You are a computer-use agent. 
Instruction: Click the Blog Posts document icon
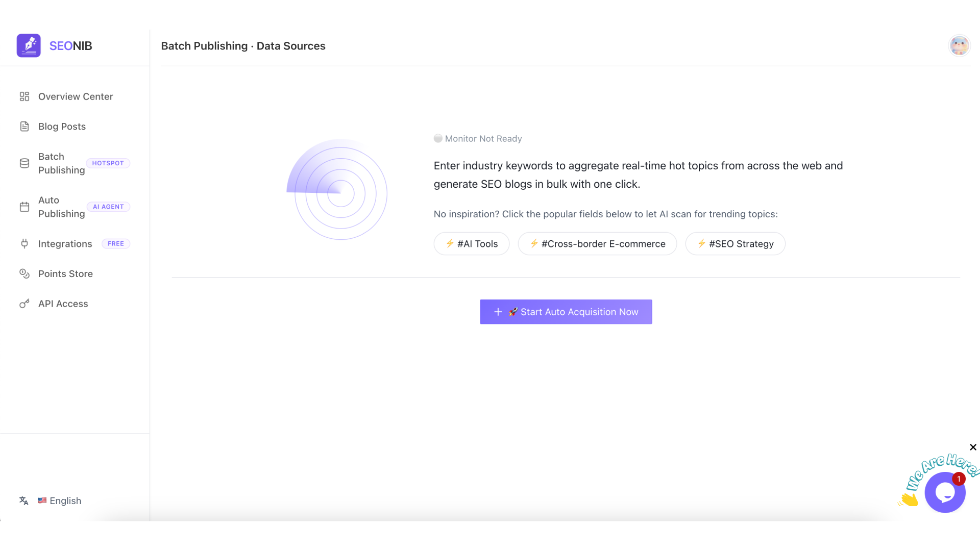coord(24,127)
